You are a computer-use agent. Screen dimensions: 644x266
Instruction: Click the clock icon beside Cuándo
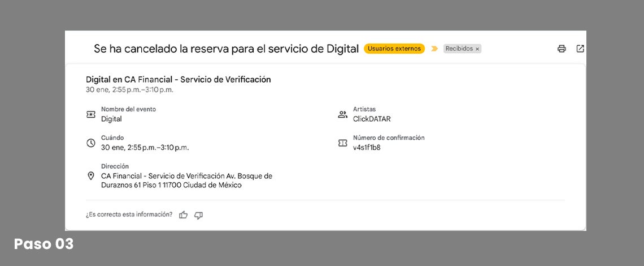91,143
